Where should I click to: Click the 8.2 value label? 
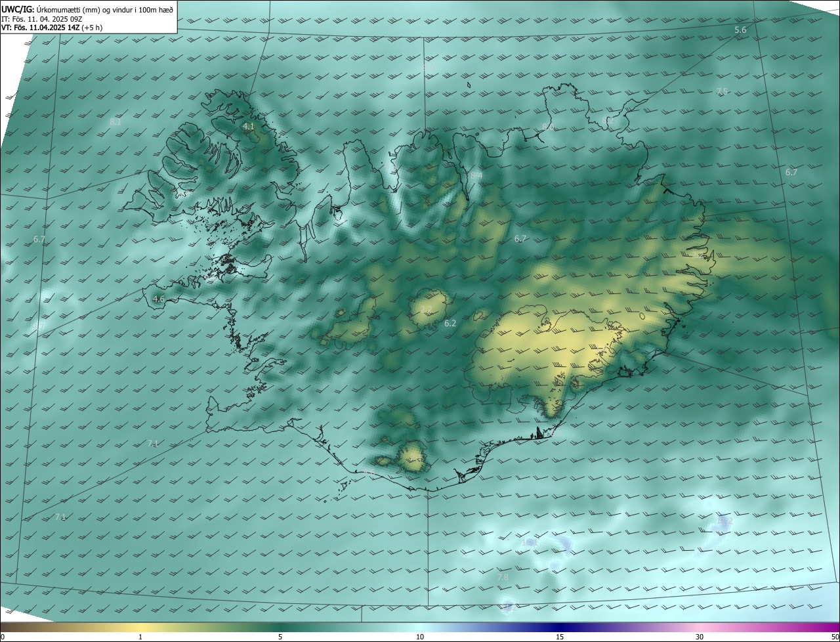click(x=608, y=120)
